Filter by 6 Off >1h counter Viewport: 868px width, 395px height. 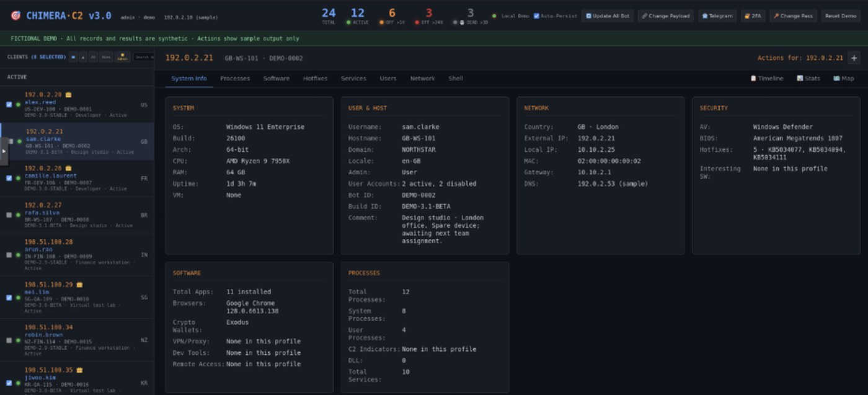point(392,16)
